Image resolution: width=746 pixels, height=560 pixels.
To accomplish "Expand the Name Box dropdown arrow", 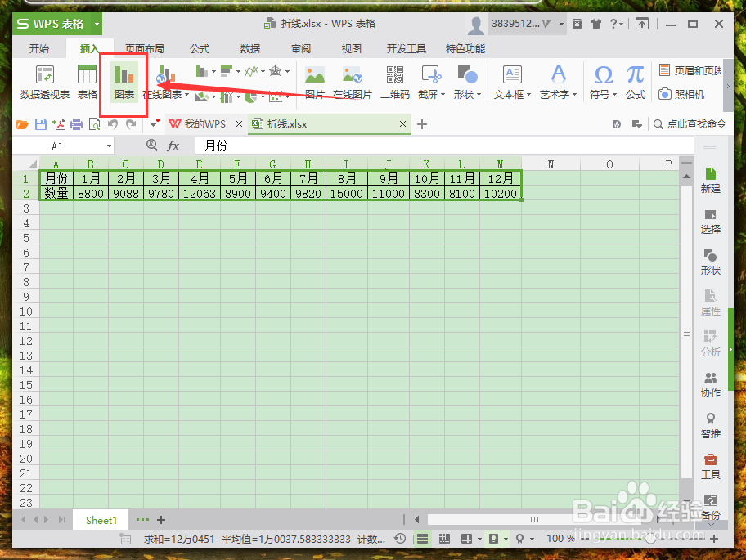I will pos(110,146).
